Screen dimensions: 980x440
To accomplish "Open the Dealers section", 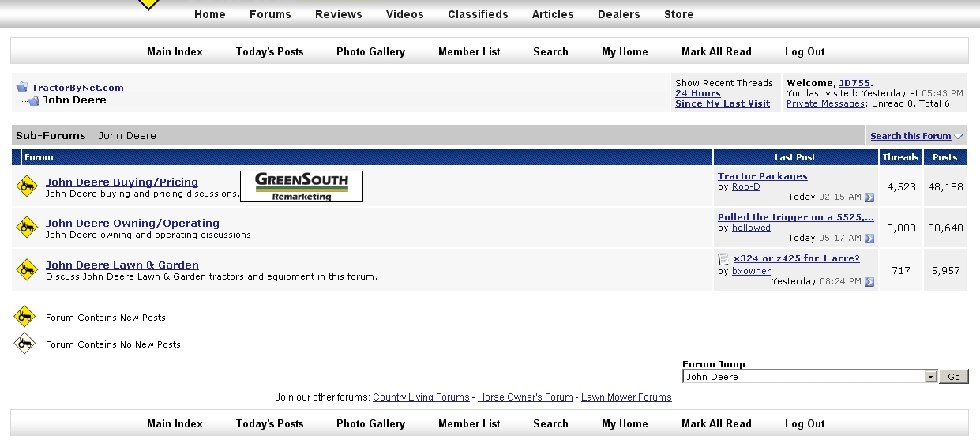I will [x=619, y=14].
